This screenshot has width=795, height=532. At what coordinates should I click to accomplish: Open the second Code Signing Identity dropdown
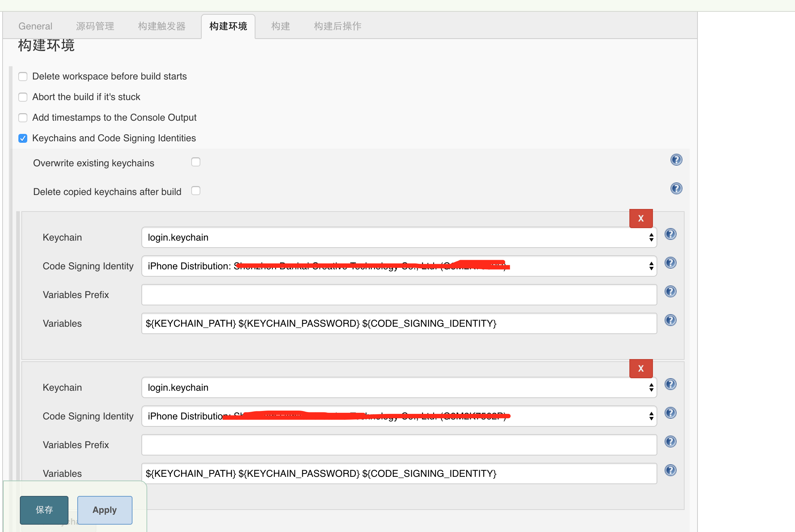coord(399,416)
